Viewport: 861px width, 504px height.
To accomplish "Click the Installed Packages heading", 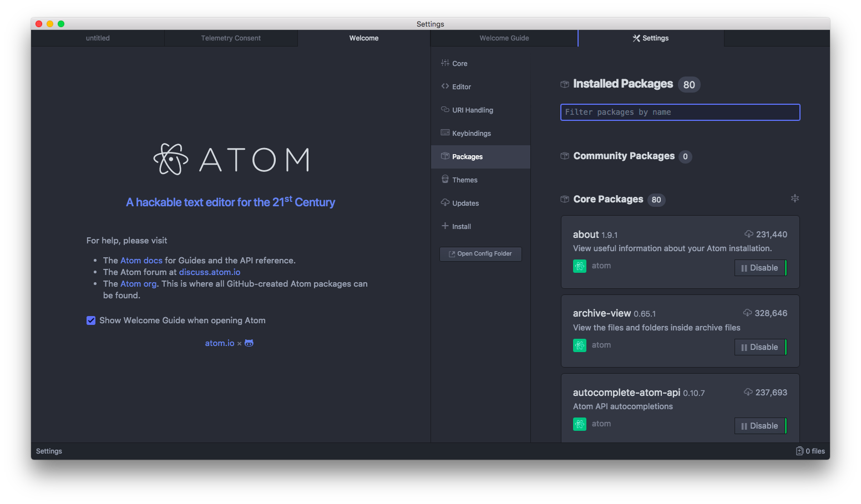I will (x=623, y=84).
